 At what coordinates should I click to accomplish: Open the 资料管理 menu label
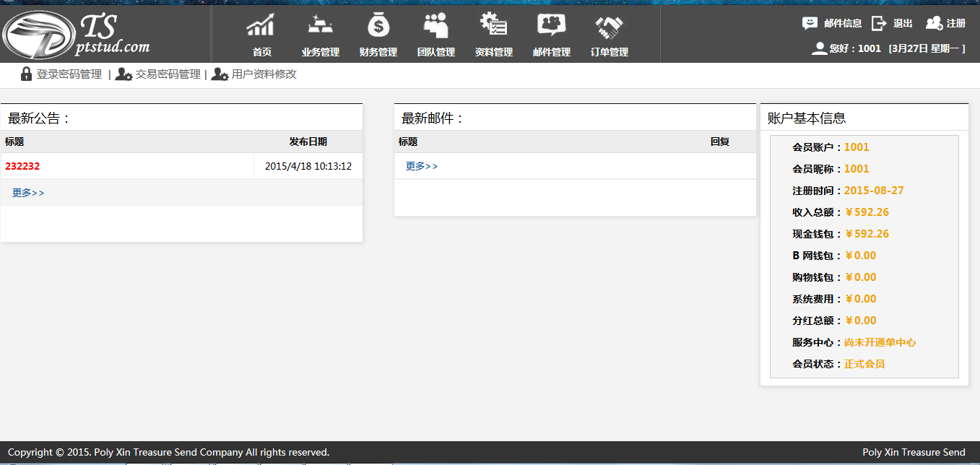(x=494, y=52)
